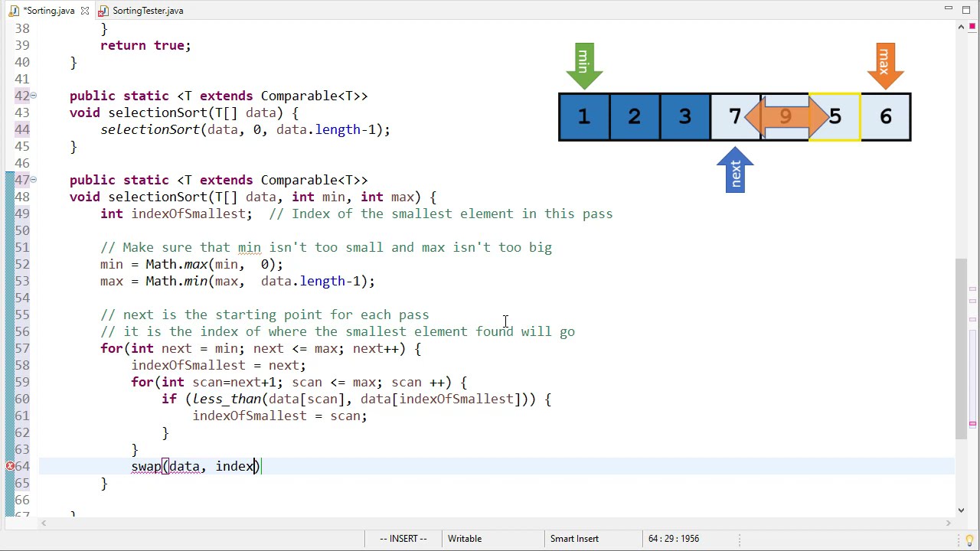Click the horizontal scrollbar left arrow
Viewport: 980px width, 551px height.
pos(44,523)
